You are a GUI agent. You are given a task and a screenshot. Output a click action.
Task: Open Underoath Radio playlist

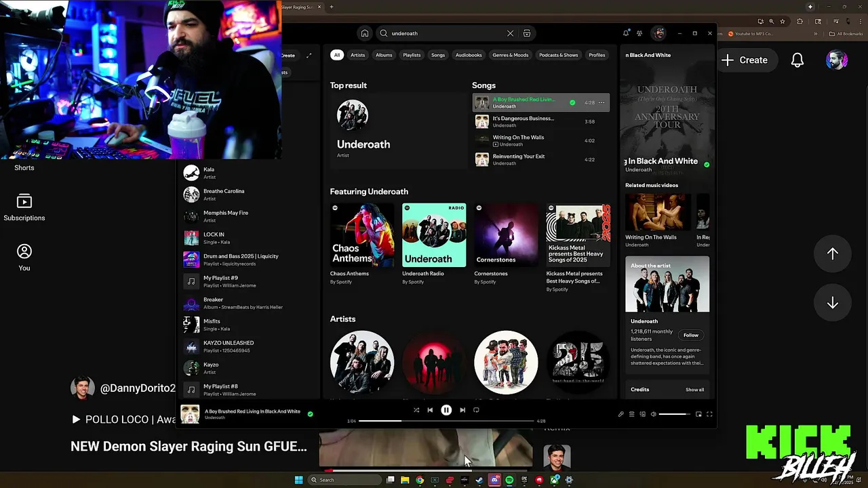tap(434, 245)
